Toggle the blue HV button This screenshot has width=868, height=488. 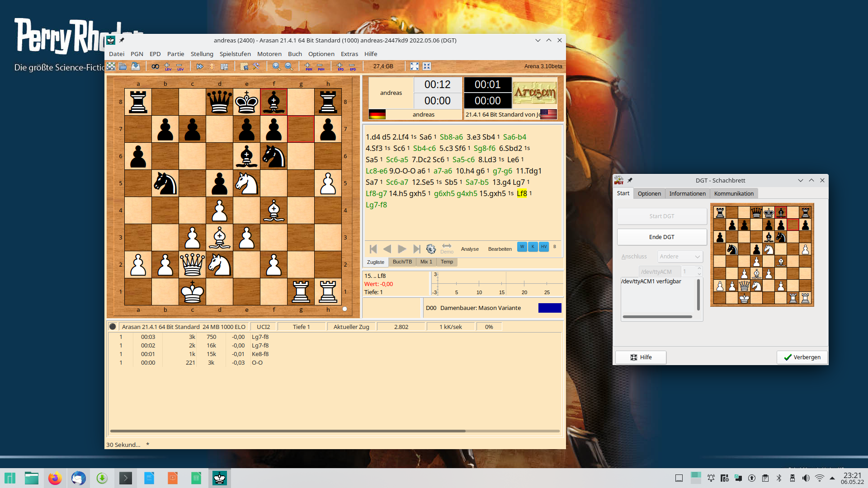[x=544, y=247]
